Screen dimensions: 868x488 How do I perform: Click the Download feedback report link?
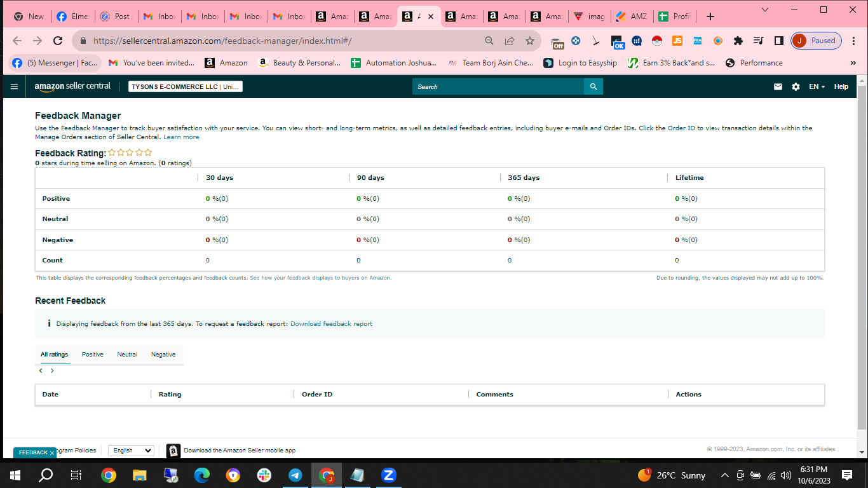point(332,324)
